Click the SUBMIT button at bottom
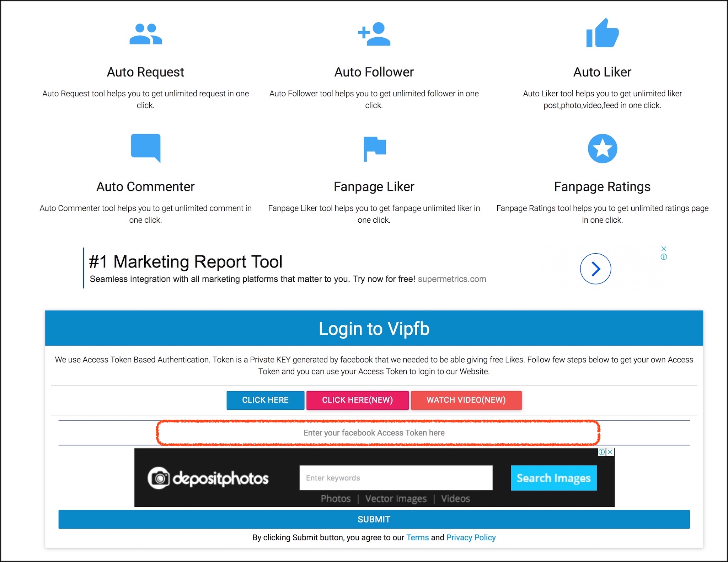 pyautogui.click(x=374, y=519)
